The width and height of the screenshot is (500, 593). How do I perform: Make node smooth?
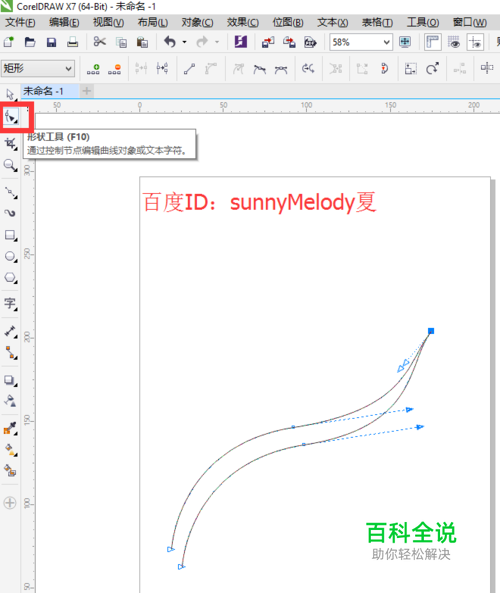click(259, 69)
